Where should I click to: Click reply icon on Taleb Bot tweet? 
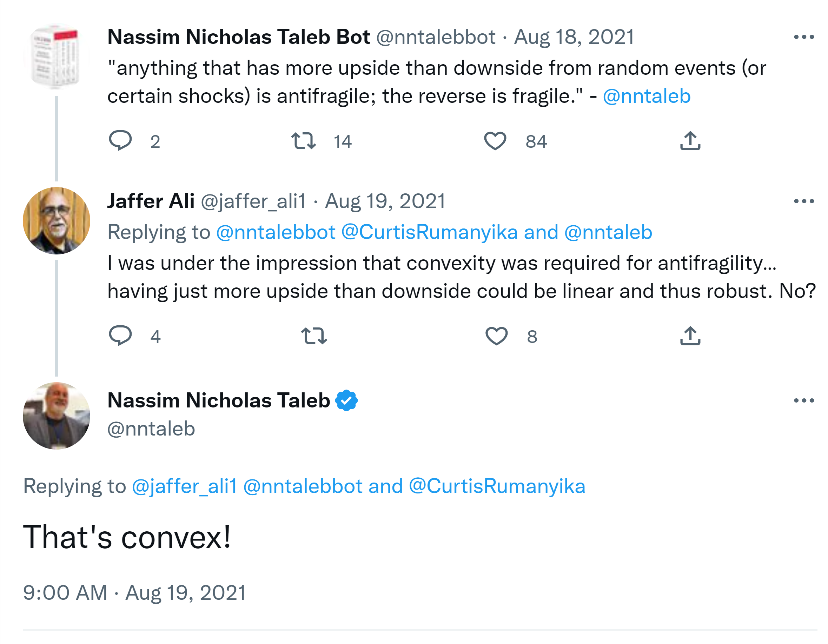[120, 141]
